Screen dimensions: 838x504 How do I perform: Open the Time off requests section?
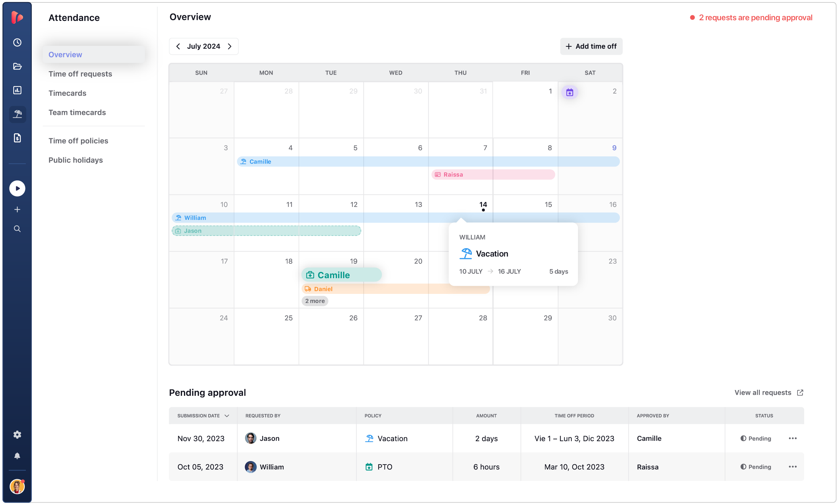tap(80, 74)
